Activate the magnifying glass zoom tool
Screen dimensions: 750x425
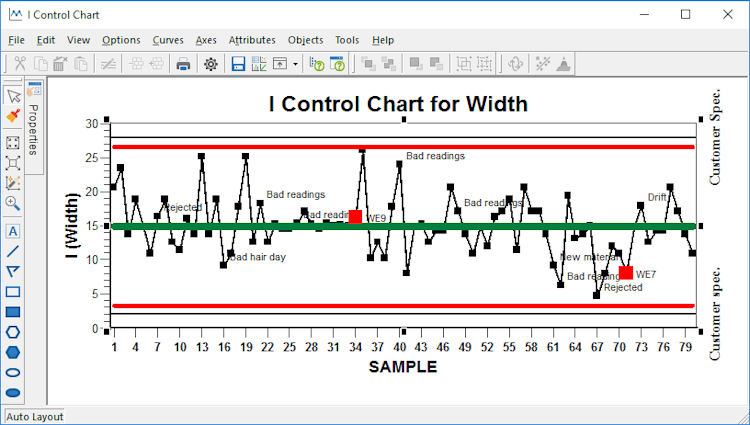13,203
